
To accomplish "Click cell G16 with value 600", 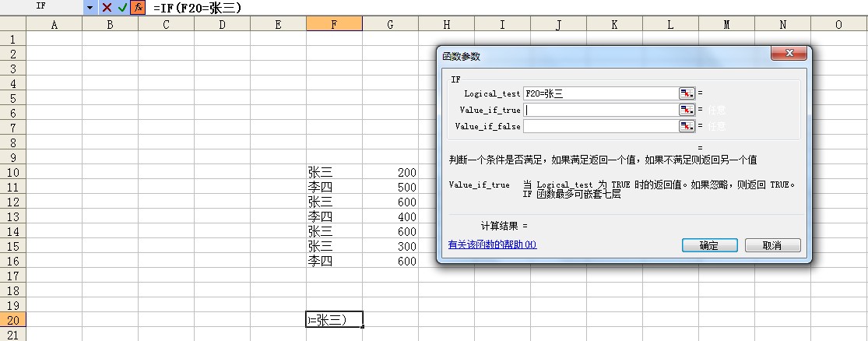I will point(390,261).
